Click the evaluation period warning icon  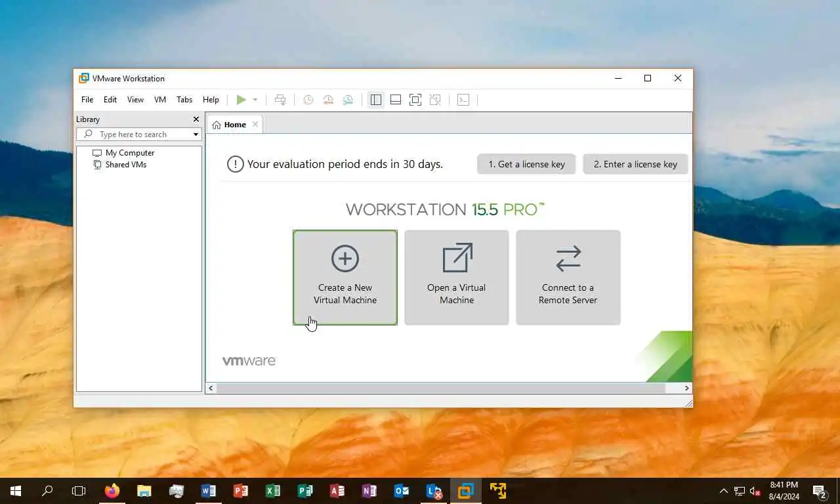pos(236,164)
